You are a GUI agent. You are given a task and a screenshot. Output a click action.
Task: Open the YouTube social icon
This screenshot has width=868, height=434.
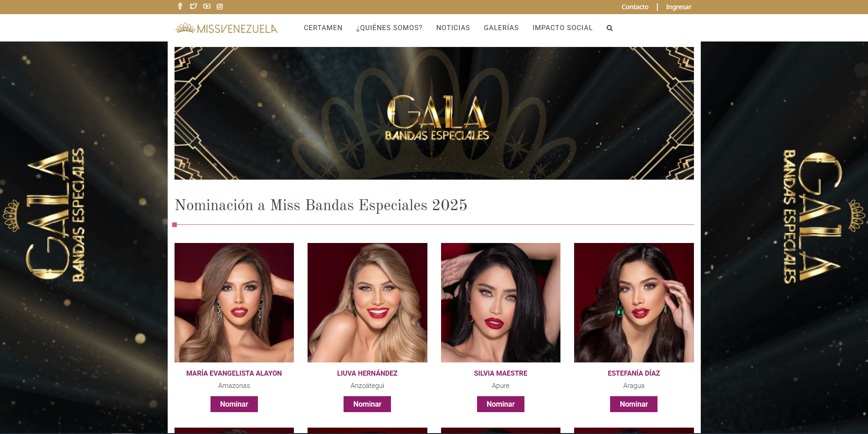(207, 6)
